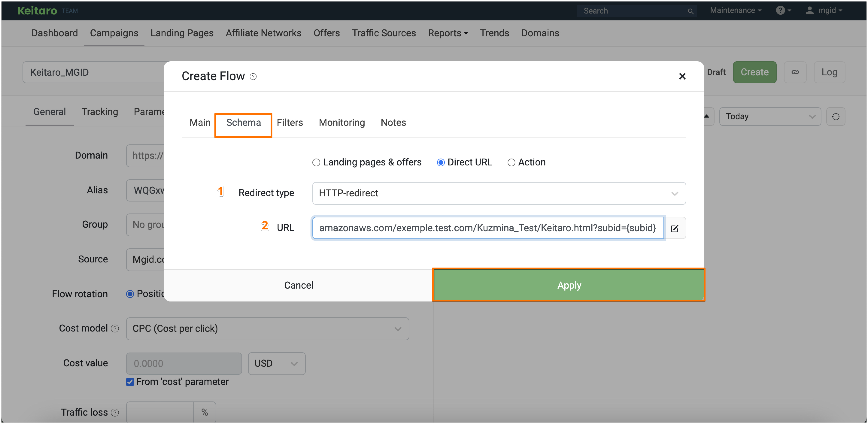This screenshot has height=424, width=868.
Task: Click the URL edit icon beside field
Action: [675, 228]
